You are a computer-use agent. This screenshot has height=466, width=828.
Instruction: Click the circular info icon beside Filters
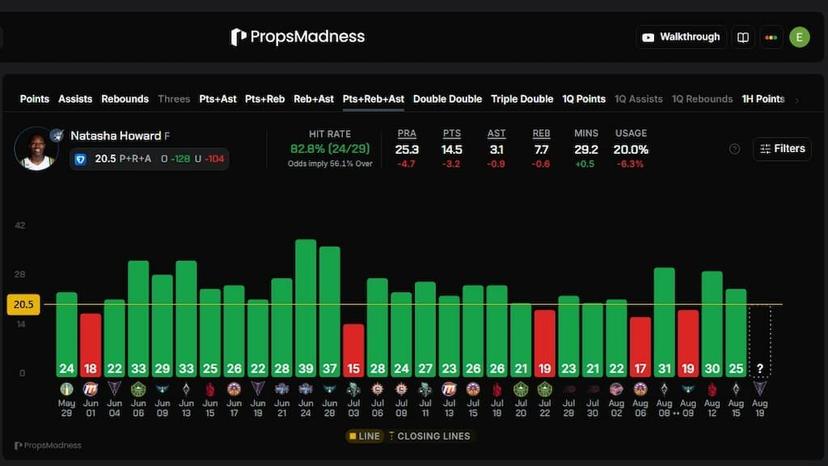[x=735, y=149]
